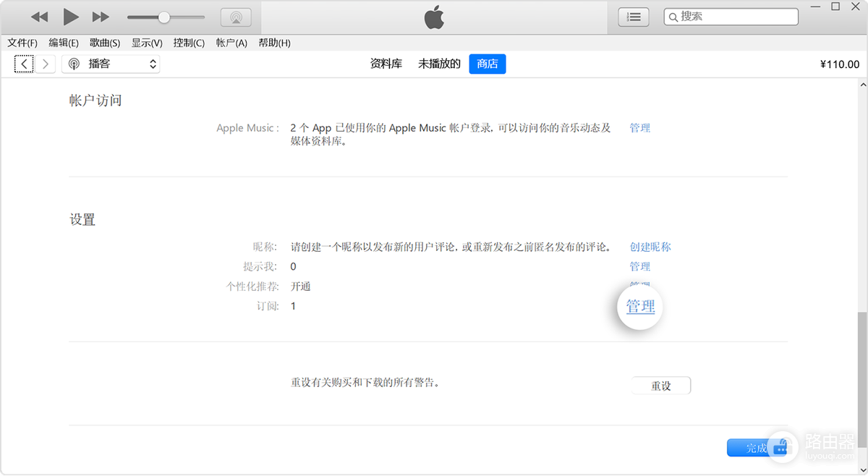This screenshot has width=868, height=476.
Task: Open the 显示(V) menu
Action: [x=147, y=43]
